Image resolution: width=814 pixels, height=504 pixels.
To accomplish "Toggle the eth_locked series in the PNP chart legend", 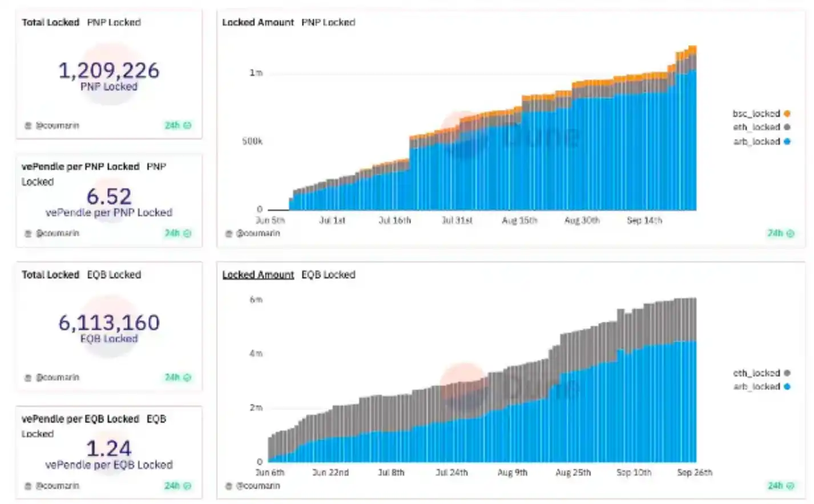I will tap(756, 127).
